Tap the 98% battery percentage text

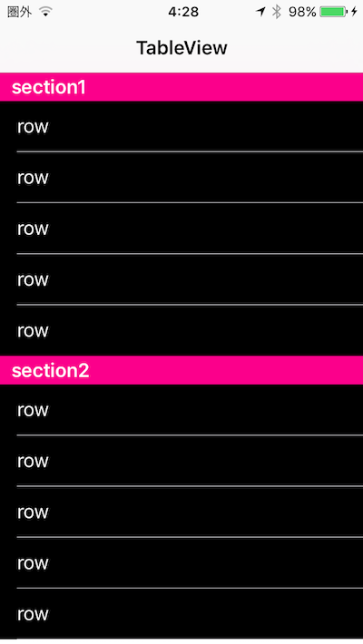(302, 12)
